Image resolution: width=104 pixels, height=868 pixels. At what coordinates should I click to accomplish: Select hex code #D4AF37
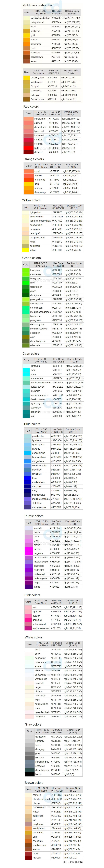[x=52, y=82]
